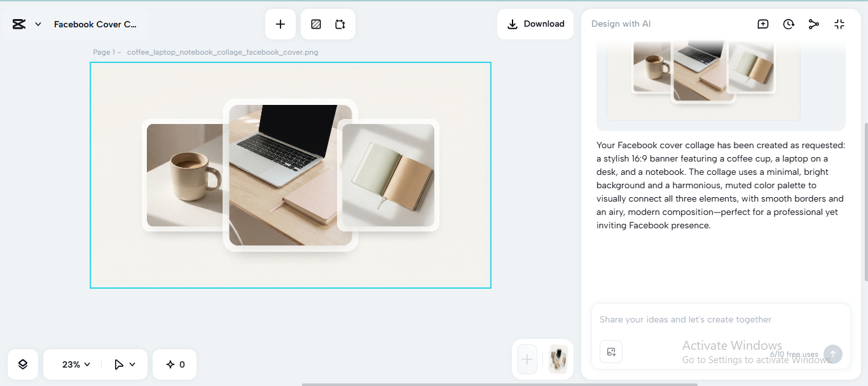Open the background pattern tool icon

click(316, 24)
